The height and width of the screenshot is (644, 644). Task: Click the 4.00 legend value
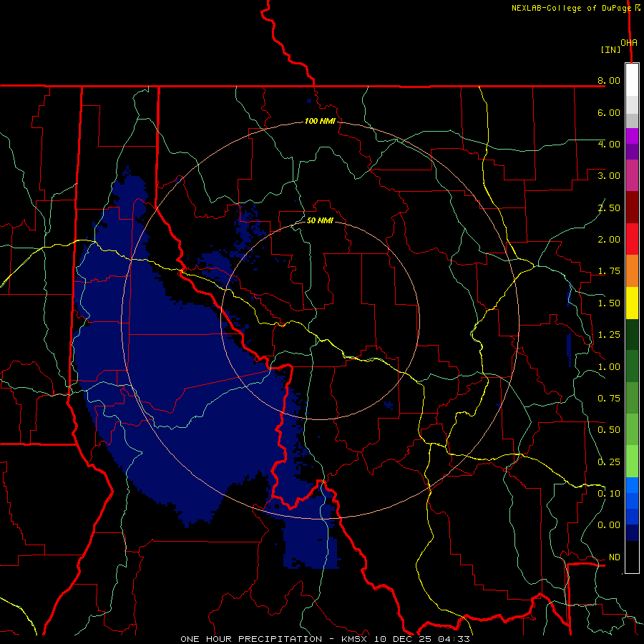tap(609, 144)
